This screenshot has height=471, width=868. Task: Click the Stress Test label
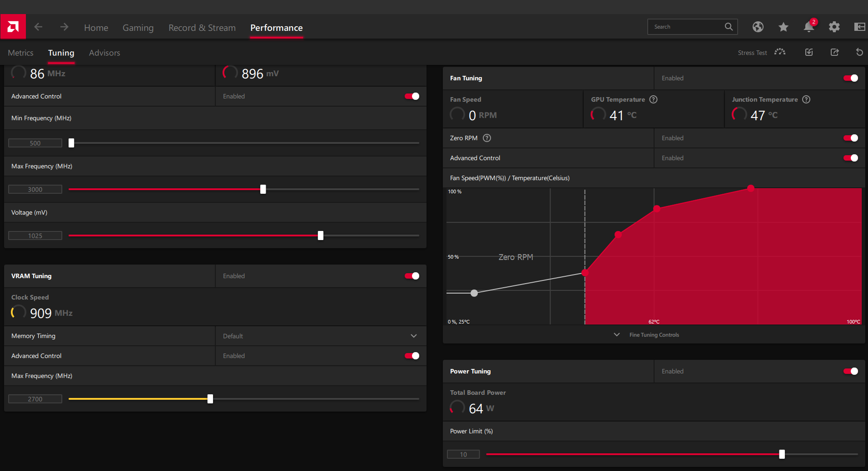click(752, 53)
